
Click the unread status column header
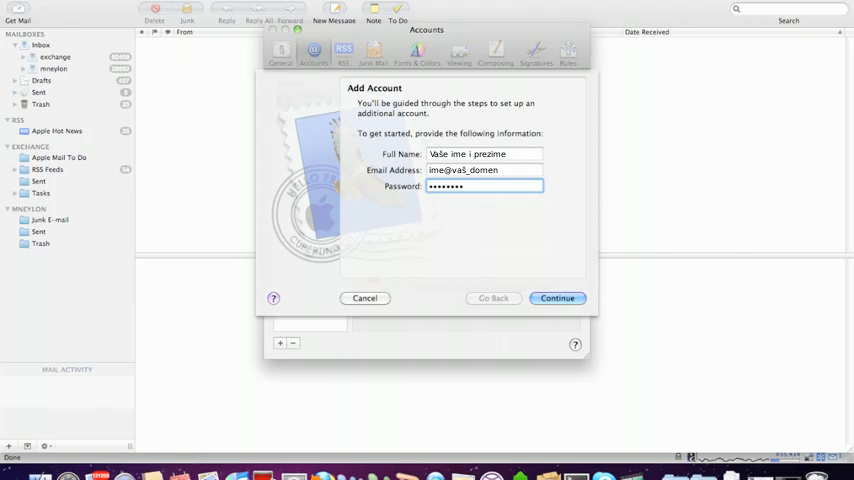[142, 32]
